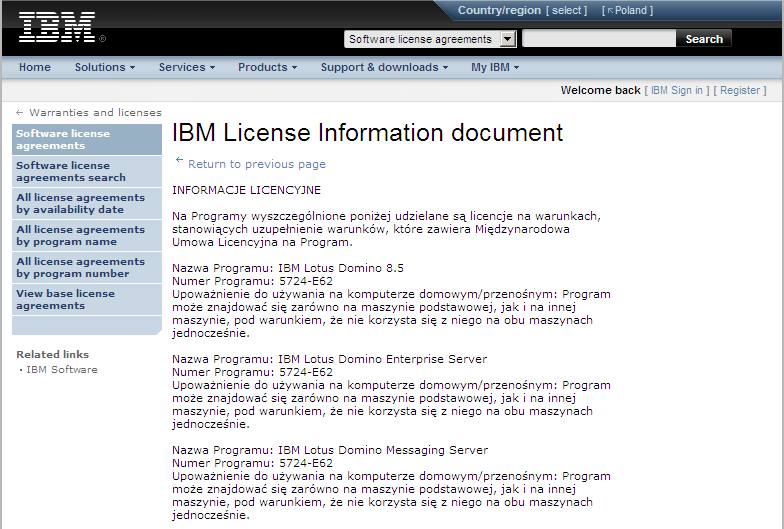The image size is (784, 529).
Task: Open All license agreements by program name
Action: point(87,236)
